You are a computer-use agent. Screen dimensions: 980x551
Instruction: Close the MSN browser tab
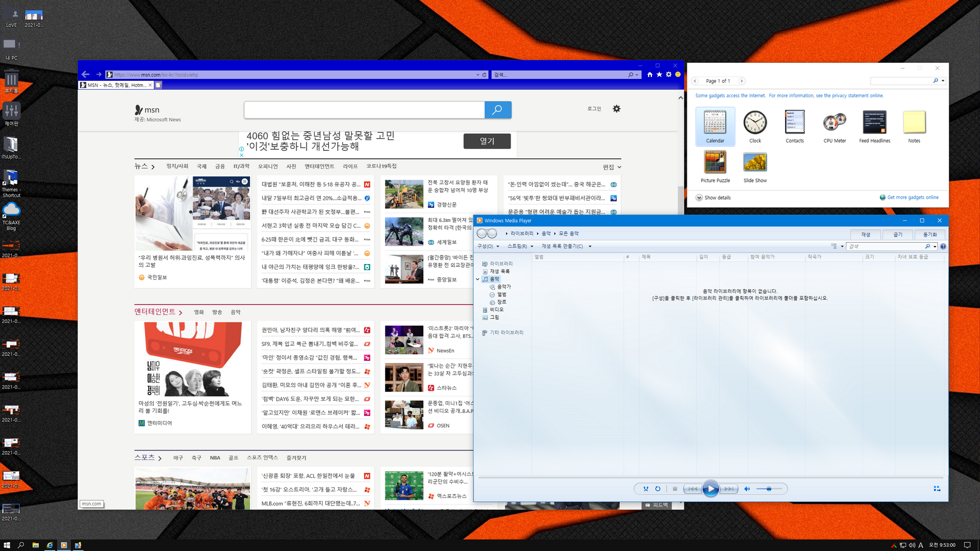150,85
